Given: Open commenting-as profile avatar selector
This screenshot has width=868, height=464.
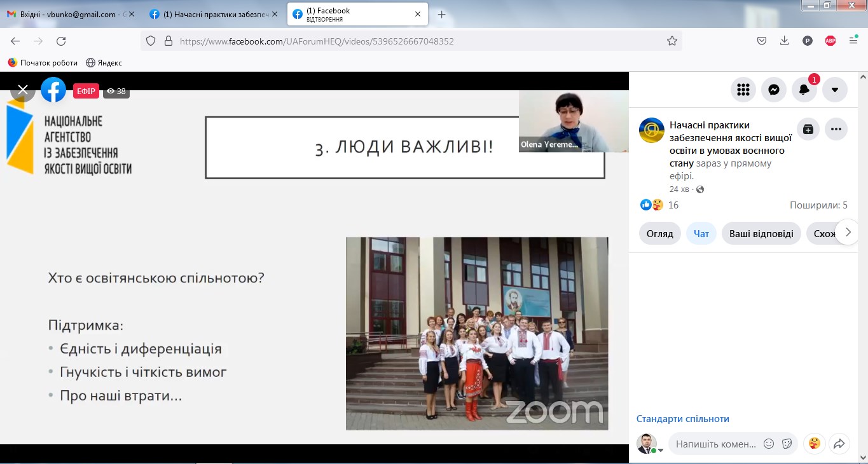Looking at the screenshot, I should click(x=649, y=444).
